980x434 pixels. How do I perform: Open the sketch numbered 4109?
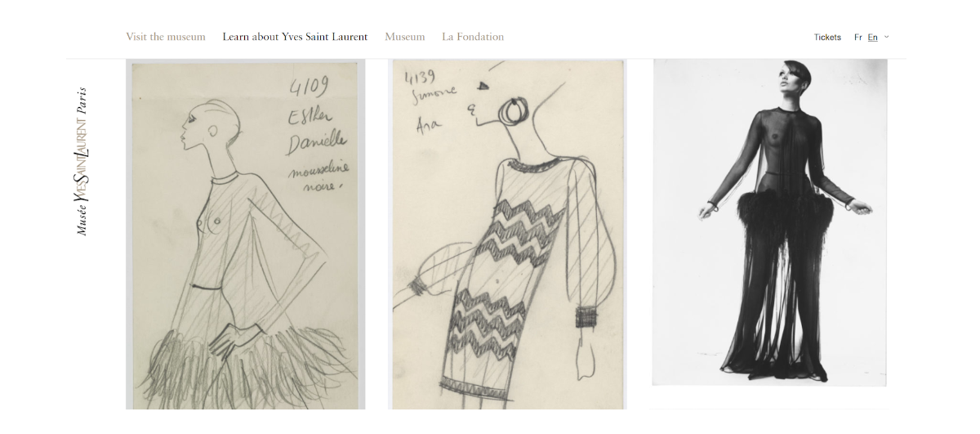pos(245,237)
